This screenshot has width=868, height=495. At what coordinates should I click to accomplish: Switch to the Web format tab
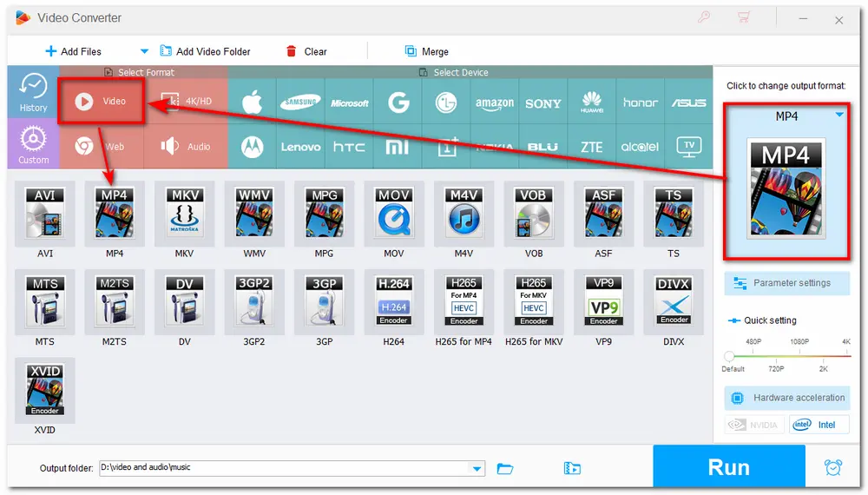(x=102, y=147)
